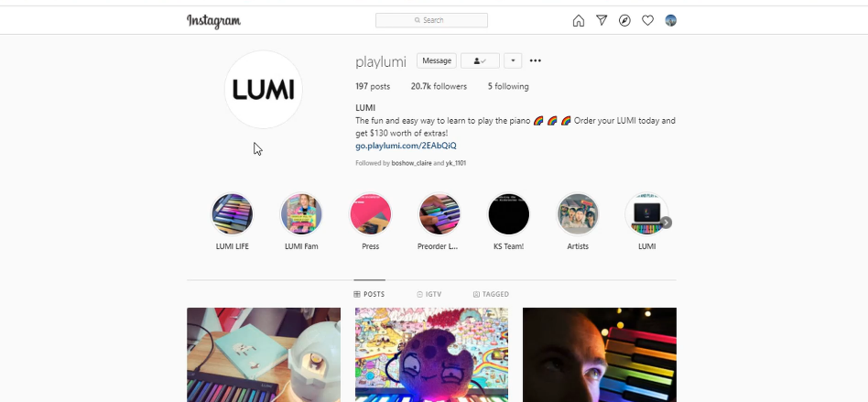Open the three-dot options menu for playlumi
Viewport: 868px width, 402px height.
click(x=536, y=61)
